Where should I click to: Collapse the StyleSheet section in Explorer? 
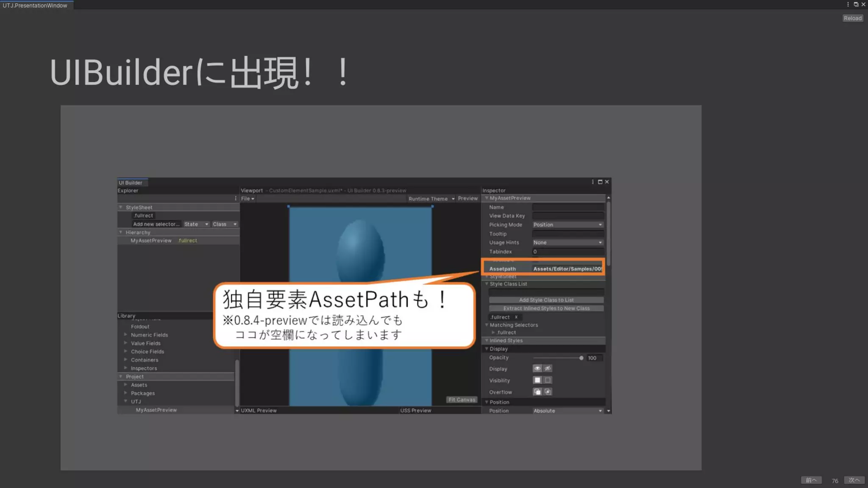[x=121, y=207]
